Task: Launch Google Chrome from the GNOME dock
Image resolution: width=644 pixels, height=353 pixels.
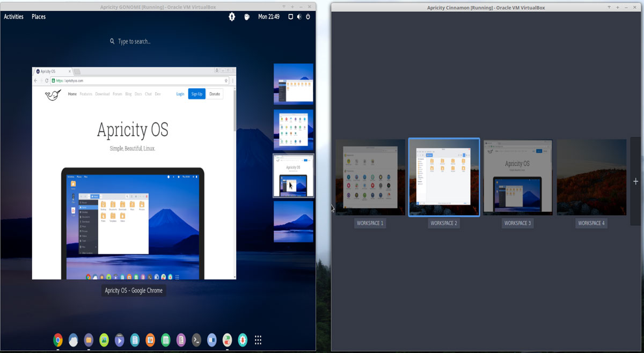Action: (58, 340)
